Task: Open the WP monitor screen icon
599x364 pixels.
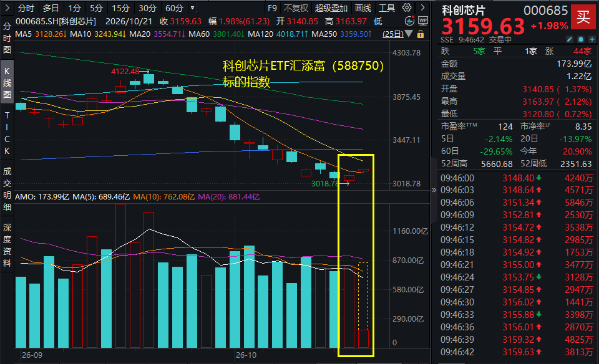Action: tap(423, 21)
